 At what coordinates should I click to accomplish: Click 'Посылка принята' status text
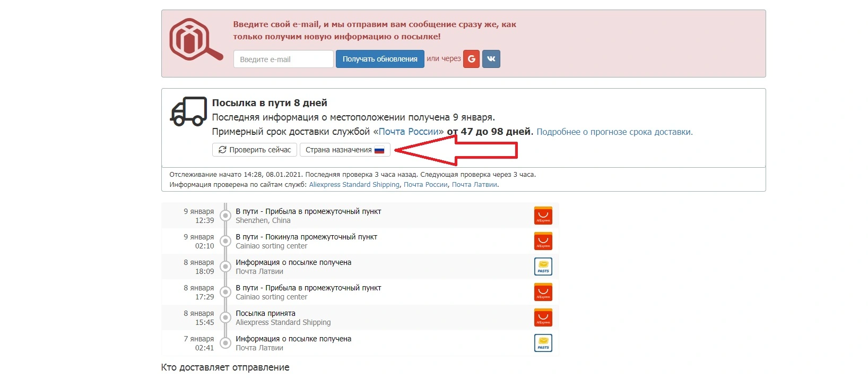click(x=265, y=313)
